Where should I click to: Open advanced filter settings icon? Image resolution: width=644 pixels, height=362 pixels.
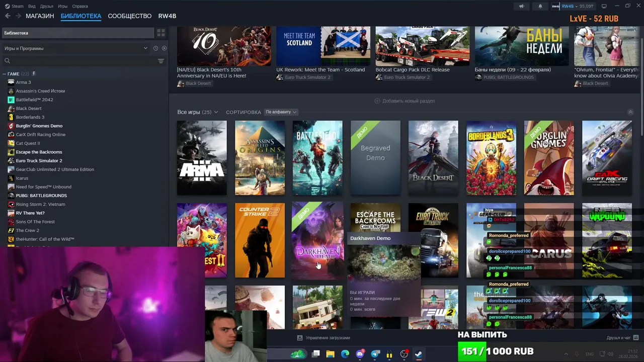pyautogui.click(x=161, y=61)
